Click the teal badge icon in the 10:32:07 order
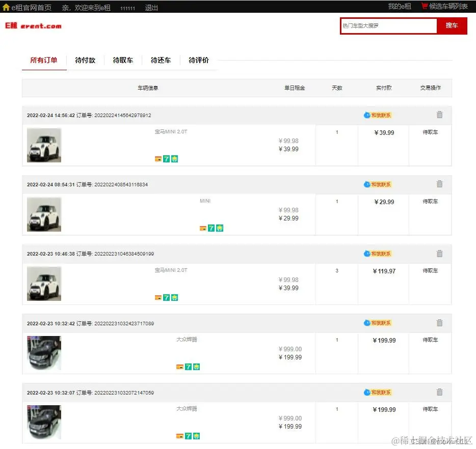The height and width of the screenshot is (449, 476). [x=196, y=436]
